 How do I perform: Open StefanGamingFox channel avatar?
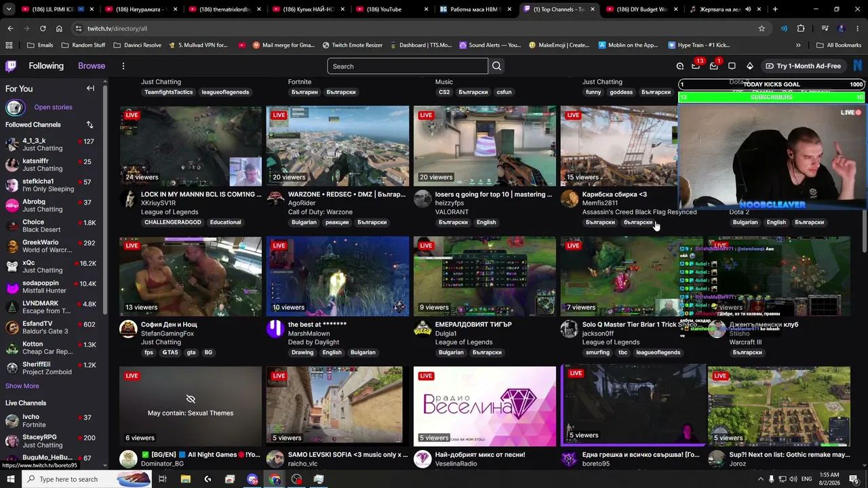[x=128, y=329]
